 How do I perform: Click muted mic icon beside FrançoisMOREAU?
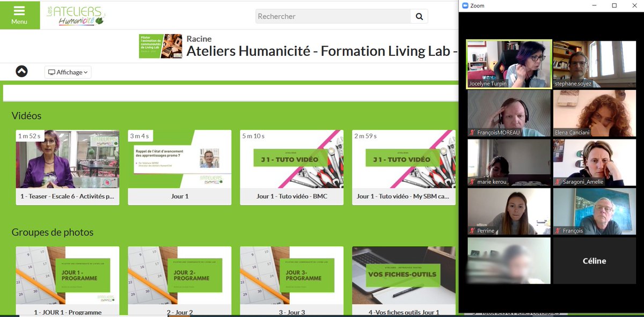tap(472, 132)
